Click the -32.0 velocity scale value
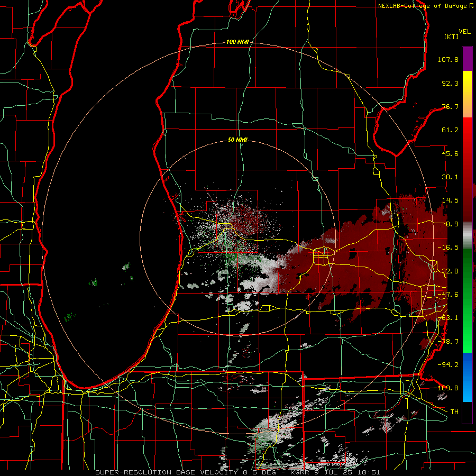This screenshot has width=476, height=476. (448, 271)
